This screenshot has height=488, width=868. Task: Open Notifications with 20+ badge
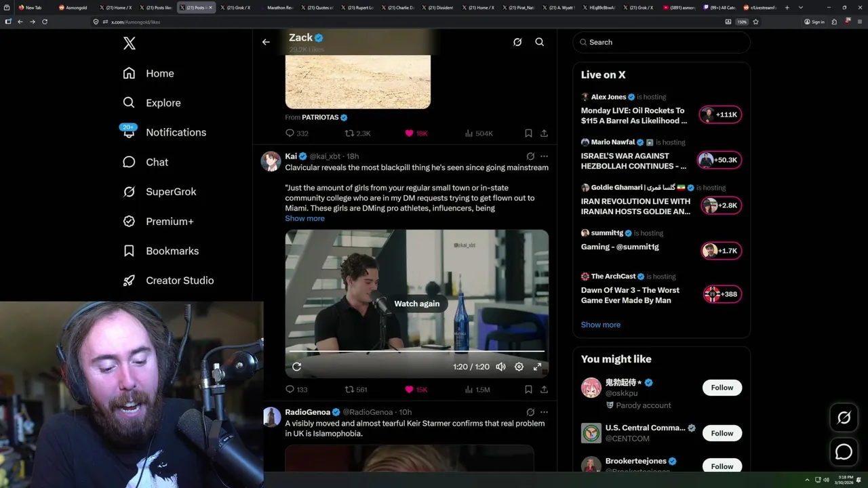(164, 132)
